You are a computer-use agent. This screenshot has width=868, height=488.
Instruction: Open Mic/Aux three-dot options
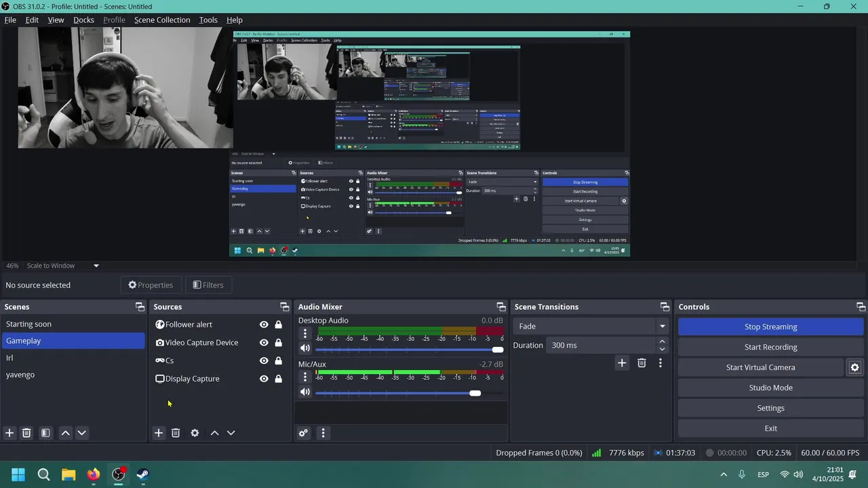(x=305, y=377)
